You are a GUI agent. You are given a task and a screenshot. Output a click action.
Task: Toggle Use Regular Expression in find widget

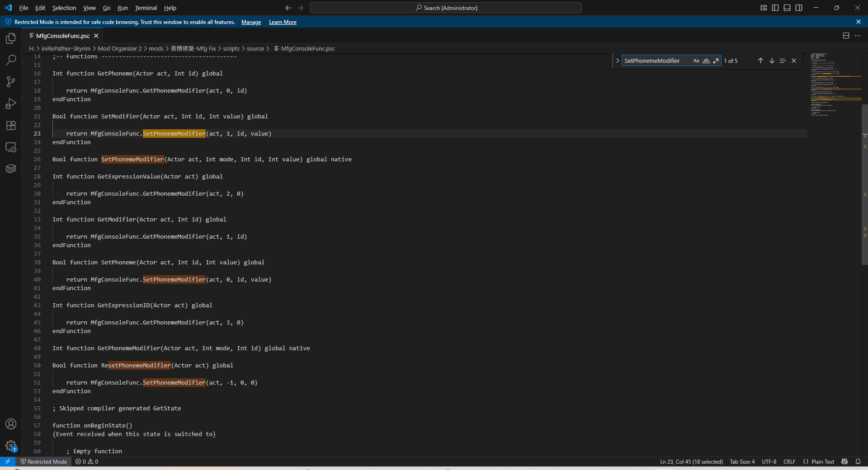coord(716,61)
